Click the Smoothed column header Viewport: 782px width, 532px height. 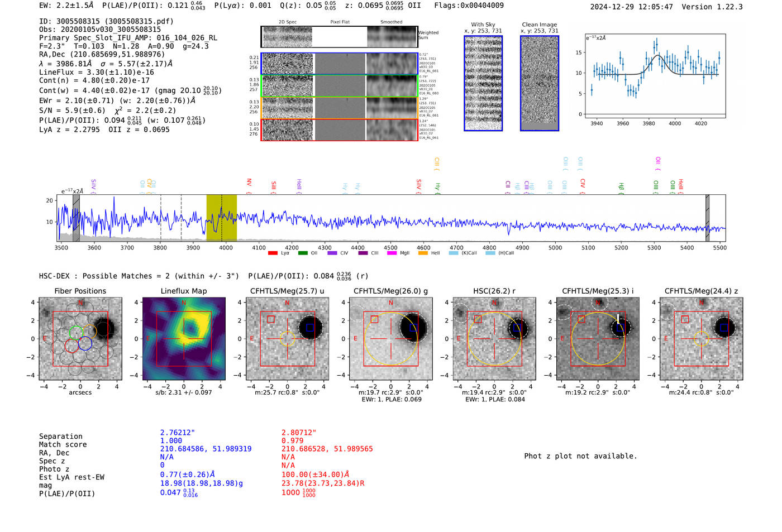tap(392, 22)
